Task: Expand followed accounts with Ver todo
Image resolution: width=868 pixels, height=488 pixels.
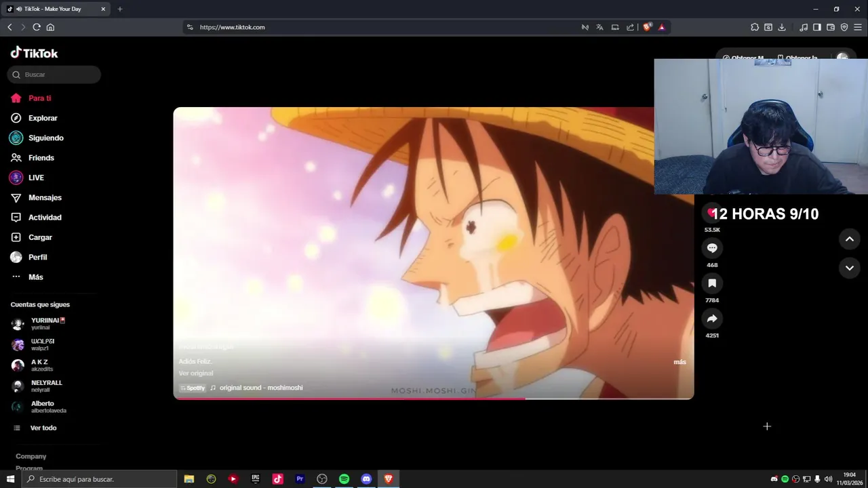Action: [35, 428]
